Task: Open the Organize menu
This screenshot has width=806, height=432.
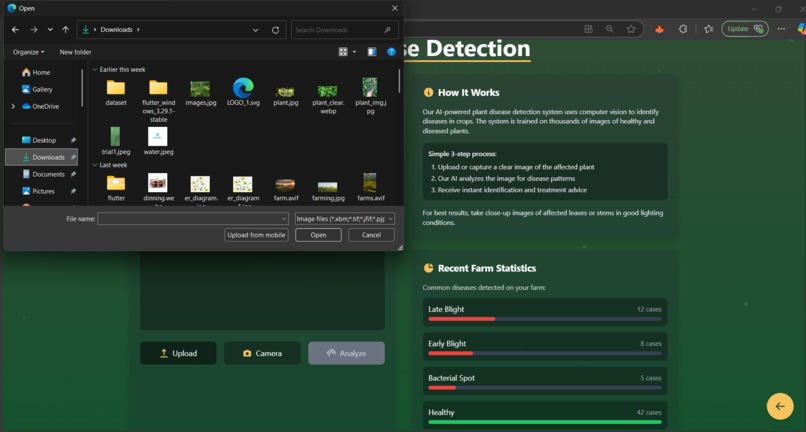Action: coord(28,52)
